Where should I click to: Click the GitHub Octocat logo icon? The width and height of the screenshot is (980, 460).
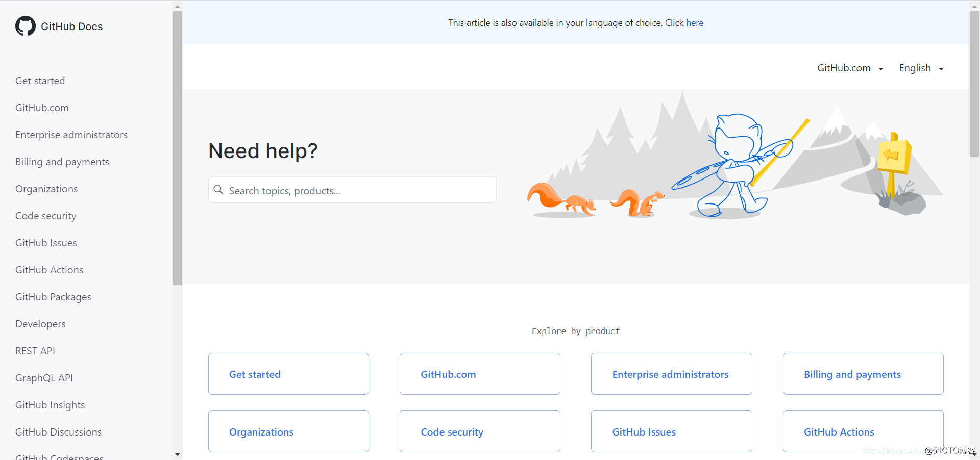point(26,26)
